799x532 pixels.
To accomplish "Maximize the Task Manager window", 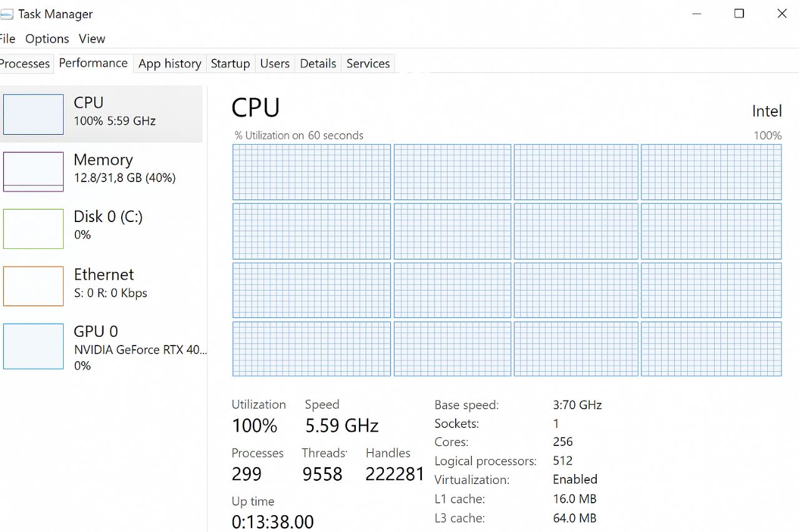I will [739, 14].
